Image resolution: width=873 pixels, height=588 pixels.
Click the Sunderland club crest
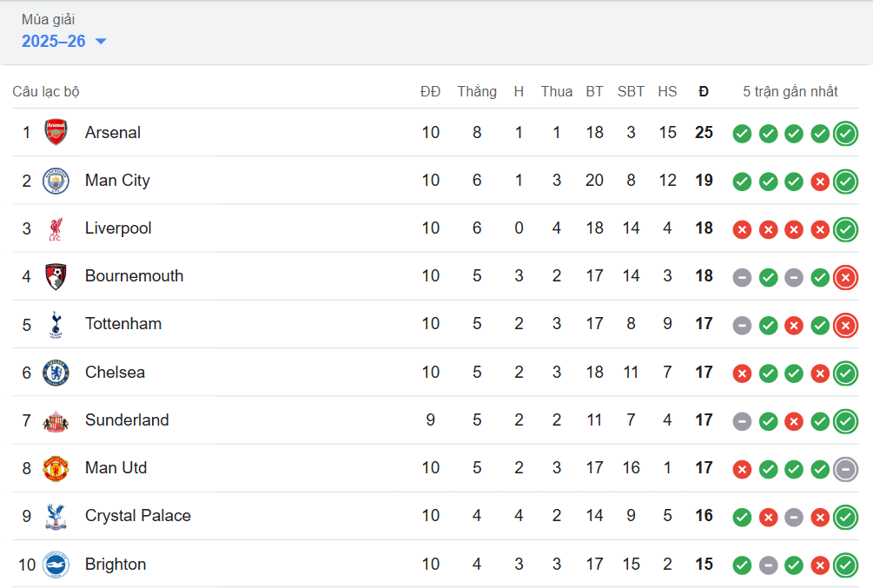coord(56,420)
